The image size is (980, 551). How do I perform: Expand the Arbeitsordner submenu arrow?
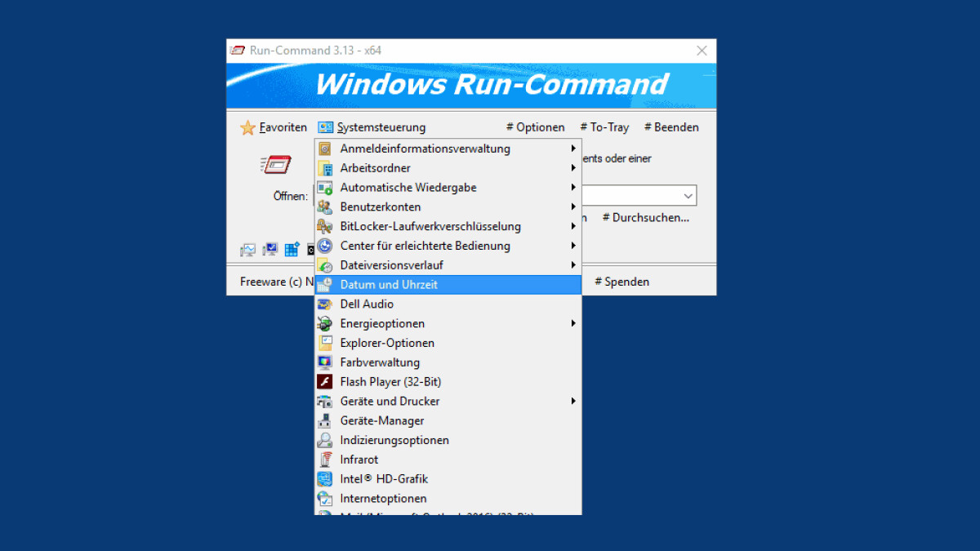click(573, 168)
